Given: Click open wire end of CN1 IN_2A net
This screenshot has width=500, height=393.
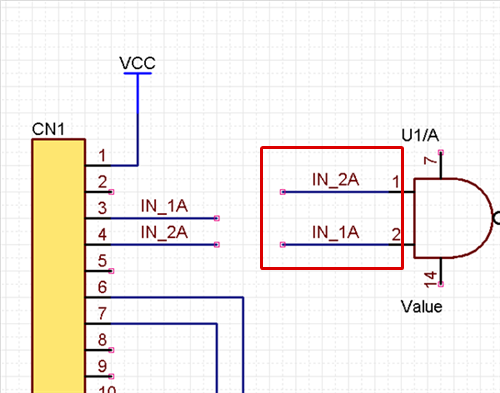Looking at the screenshot, I should (x=217, y=245).
